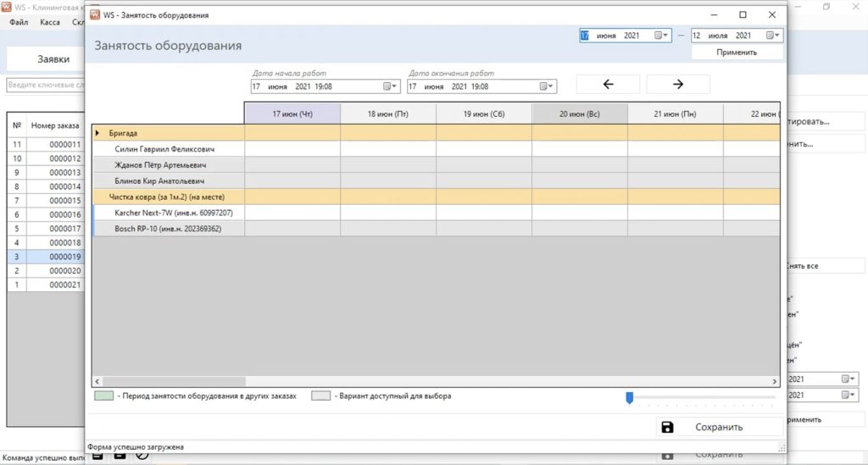The width and height of the screenshot is (868, 465).
Task: Click the Сохранить button in dialog
Action: click(719, 427)
